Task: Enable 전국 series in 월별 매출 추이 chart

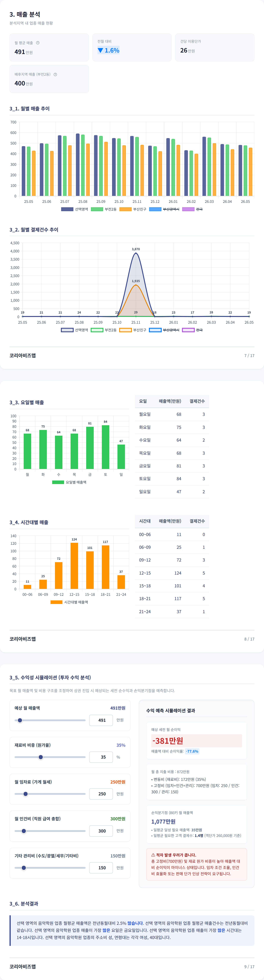Action: [192, 209]
